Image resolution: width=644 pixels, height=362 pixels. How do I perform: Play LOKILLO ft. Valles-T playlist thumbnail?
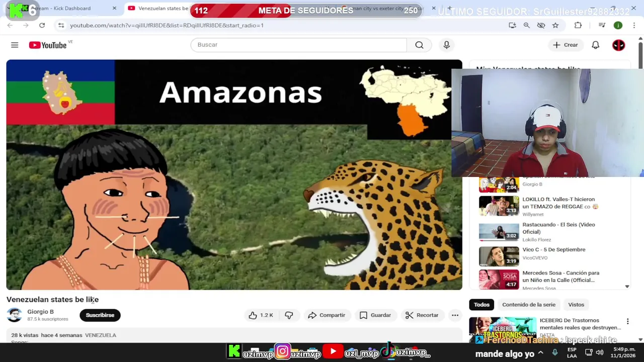(499, 206)
